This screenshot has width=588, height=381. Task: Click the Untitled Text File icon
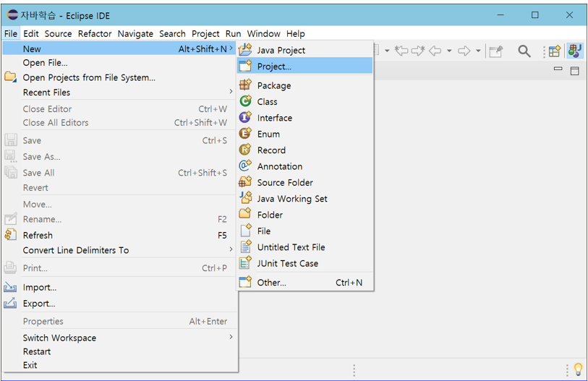point(245,246)
